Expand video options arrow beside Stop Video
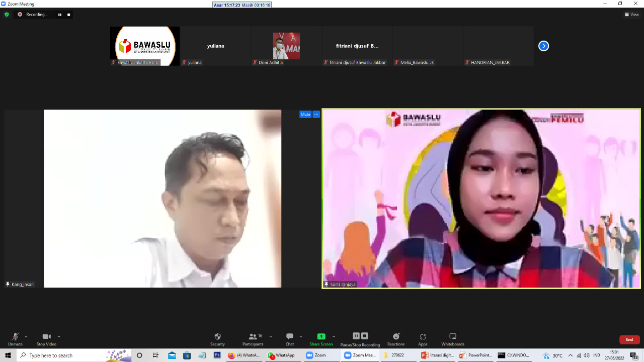644x362 pixels. (x=59, y=336)
